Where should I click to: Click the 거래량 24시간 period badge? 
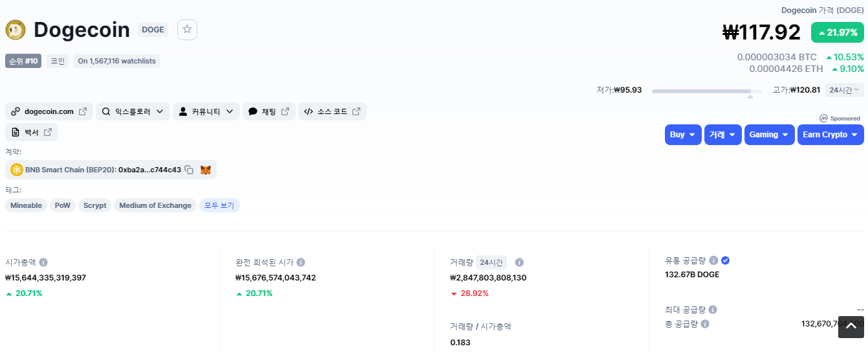[492, 262]
